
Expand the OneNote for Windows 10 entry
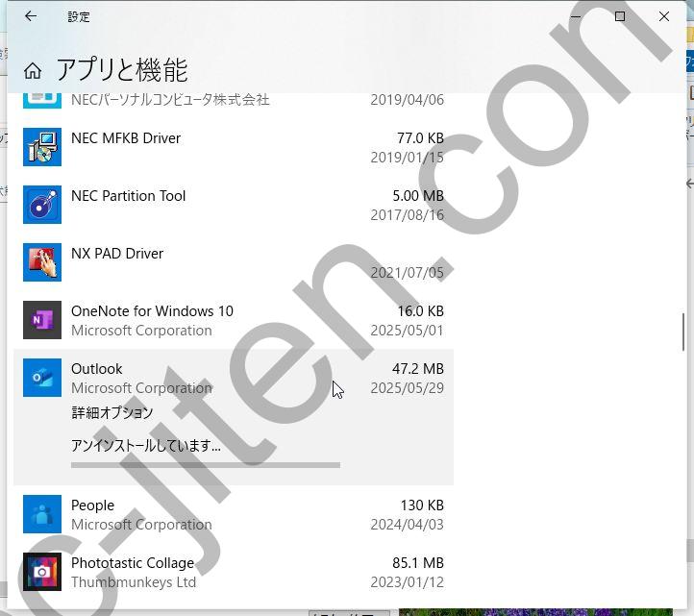[152, 311]
